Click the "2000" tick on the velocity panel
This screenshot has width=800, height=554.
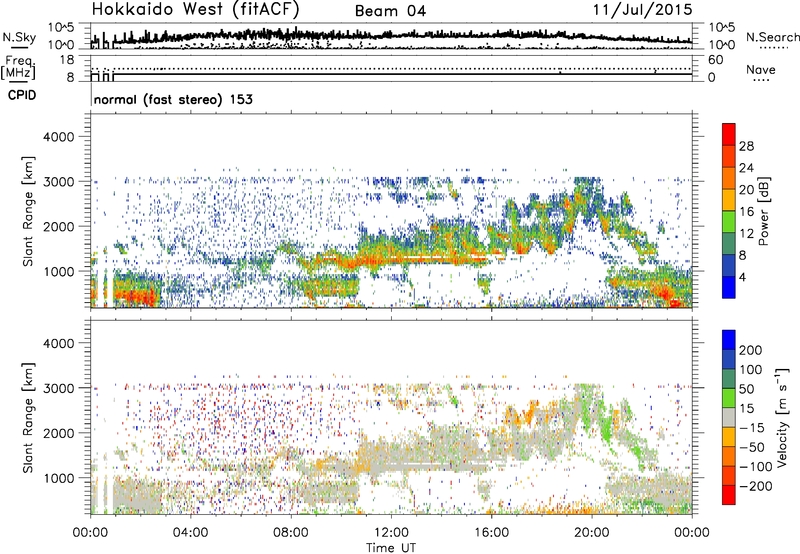(58, 433)
